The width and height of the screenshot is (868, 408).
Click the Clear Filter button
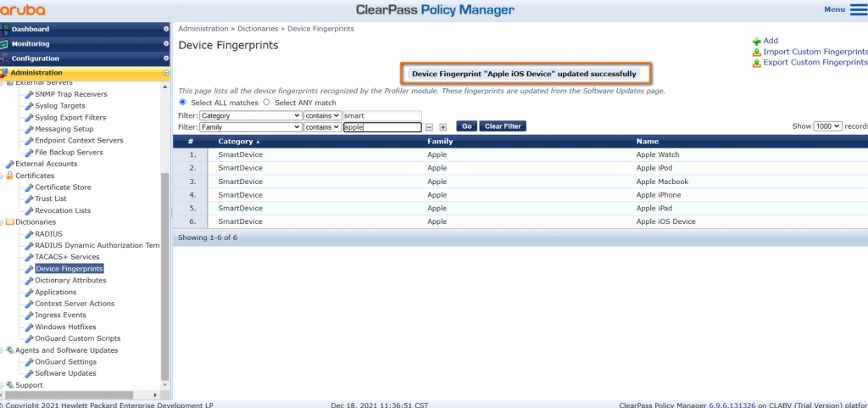(503, 126)
